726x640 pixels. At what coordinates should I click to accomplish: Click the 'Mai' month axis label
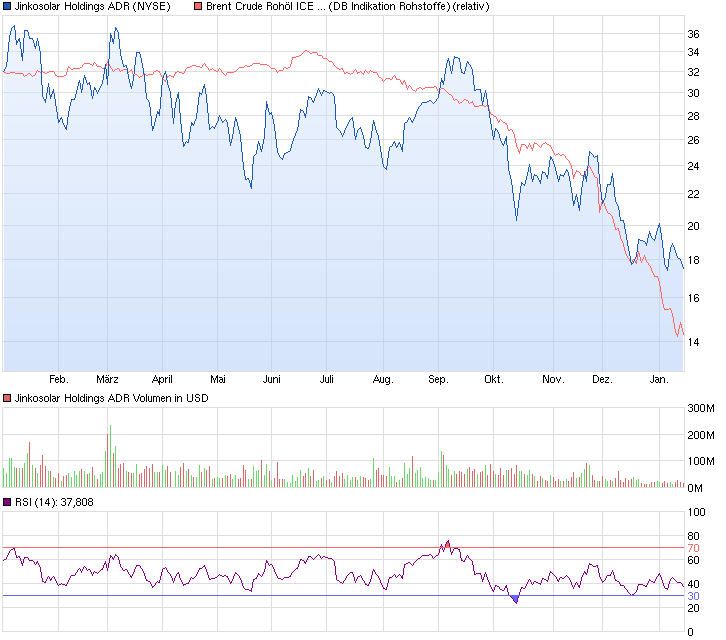[x=218, y=379]
